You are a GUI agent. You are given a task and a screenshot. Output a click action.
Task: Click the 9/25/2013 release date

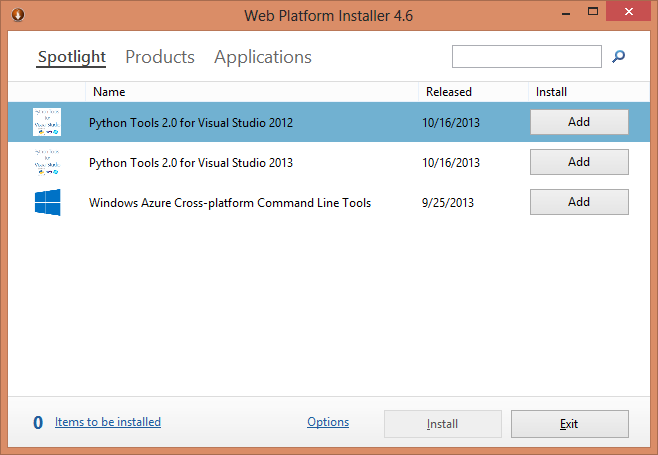coord(448,203)
